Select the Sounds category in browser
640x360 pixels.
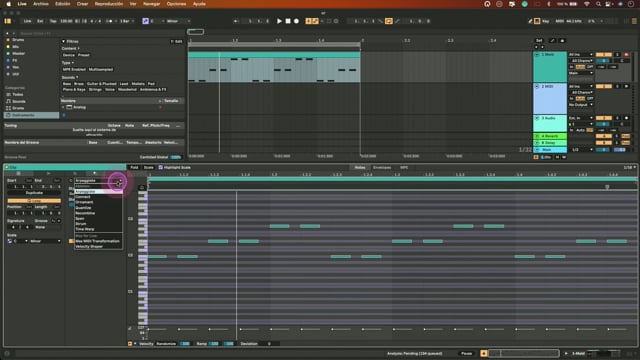point(19,101)
